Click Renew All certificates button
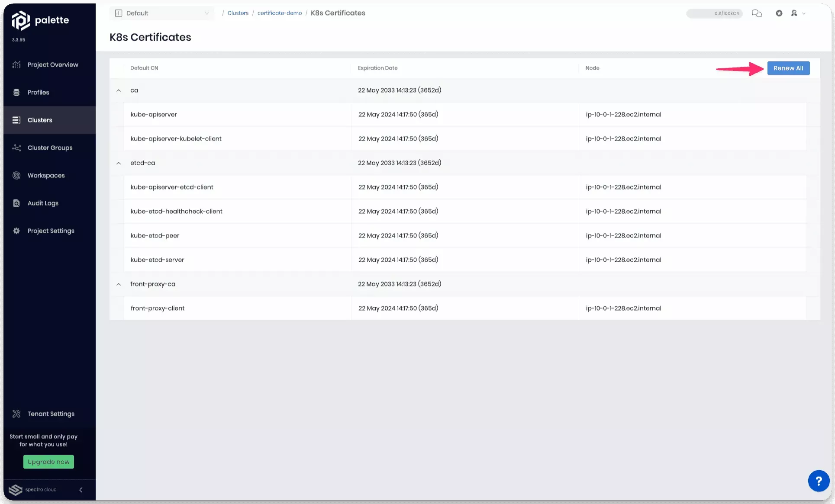Viewport: 835px width, 504px height. [788, 67]
